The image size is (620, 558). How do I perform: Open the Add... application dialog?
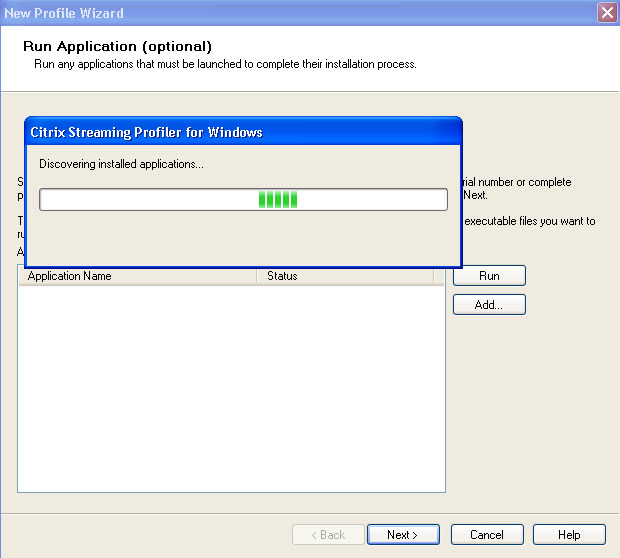coord(489,305)
